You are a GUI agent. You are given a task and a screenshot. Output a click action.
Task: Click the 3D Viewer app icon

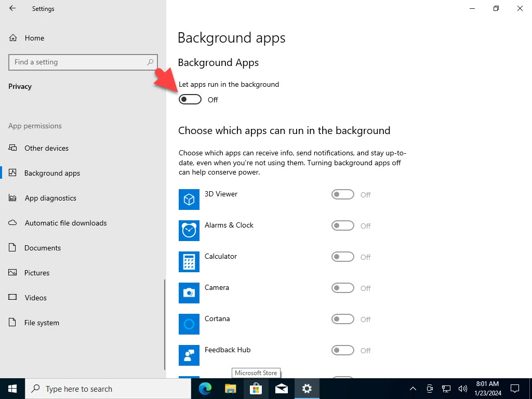point(189,199)
